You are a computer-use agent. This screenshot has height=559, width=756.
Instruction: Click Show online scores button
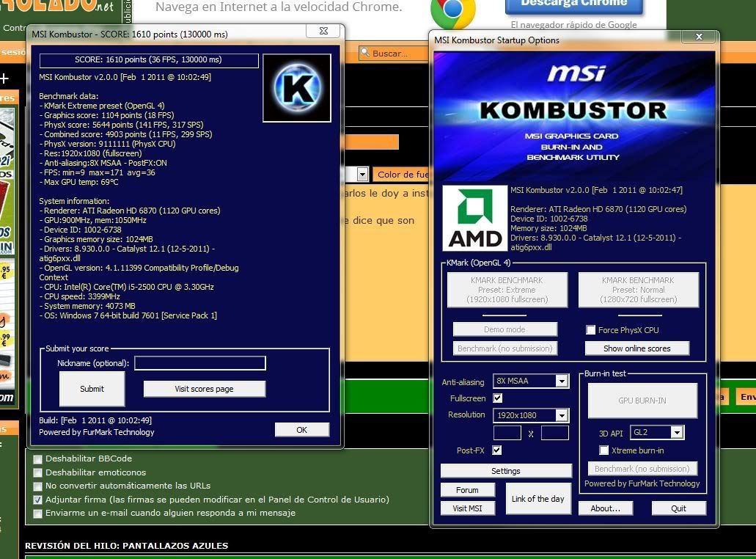tap(637, 348)
